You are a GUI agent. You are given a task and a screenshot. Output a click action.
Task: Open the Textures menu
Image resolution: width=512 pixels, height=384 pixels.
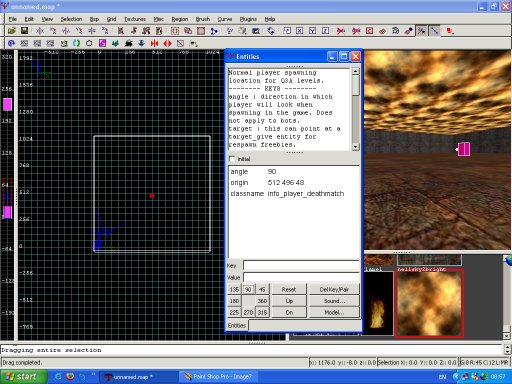[135, 19]
